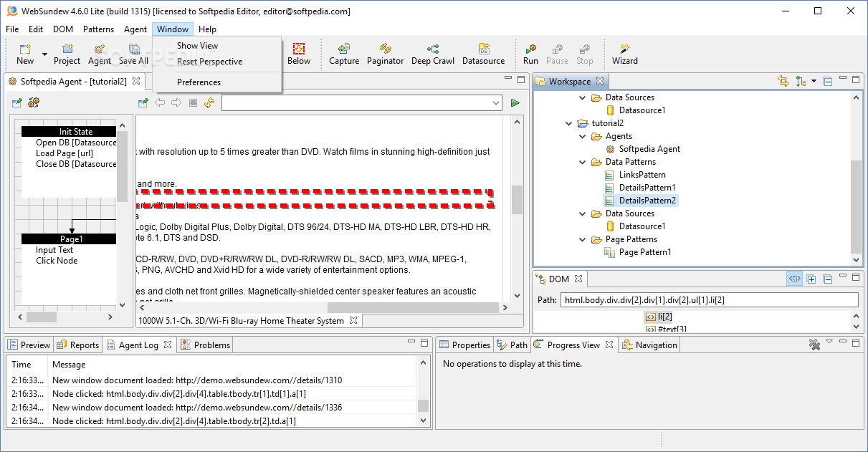Click the Save All toolbar icon
This screenshot has width=868, height=452.
133,54
